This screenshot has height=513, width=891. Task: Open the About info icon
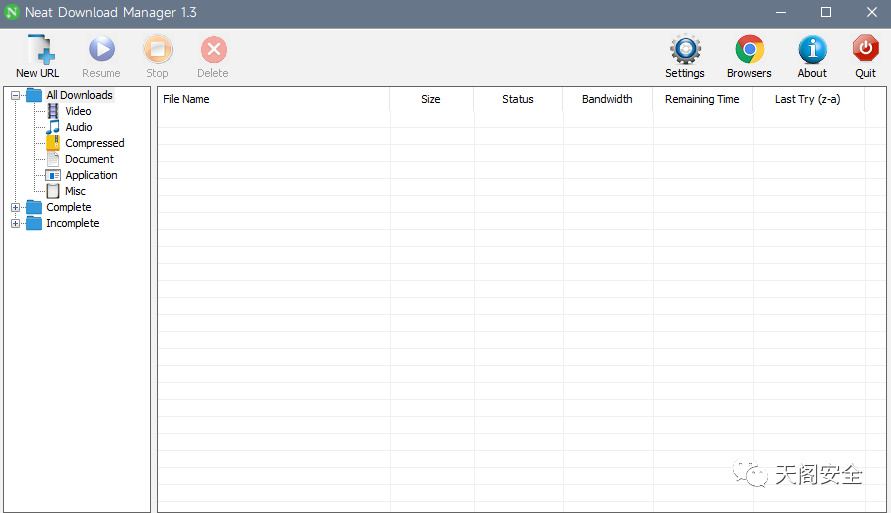812,49
